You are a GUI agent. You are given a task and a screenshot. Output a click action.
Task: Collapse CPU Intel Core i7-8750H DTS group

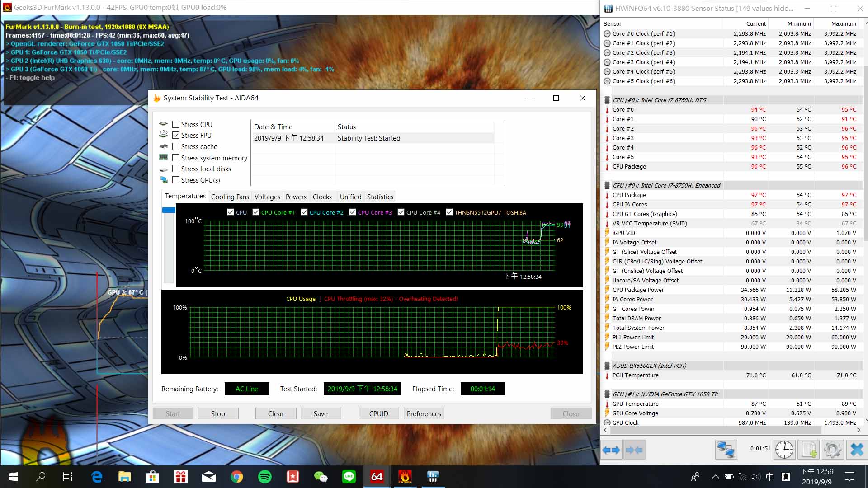pos(607,100)
